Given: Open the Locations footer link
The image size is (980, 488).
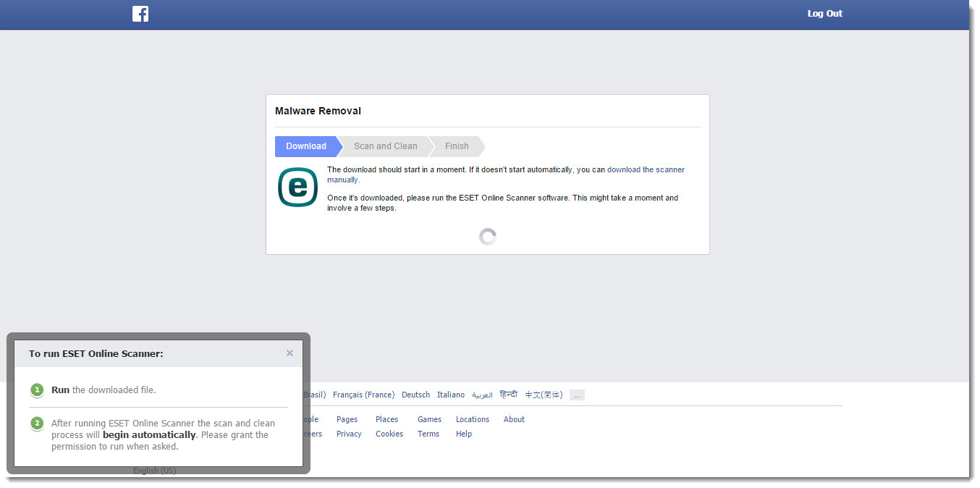Looking at the screenshot, I should tap(473, 420).
